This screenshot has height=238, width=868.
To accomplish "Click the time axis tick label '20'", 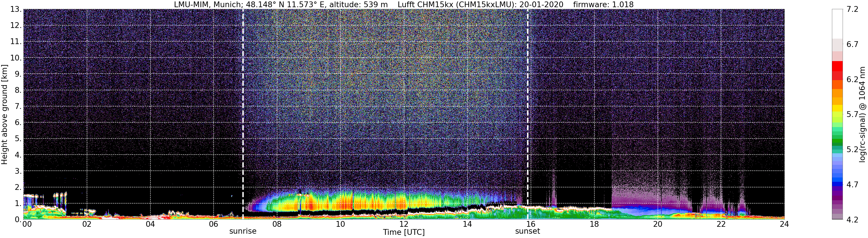I will coord(658,224).
